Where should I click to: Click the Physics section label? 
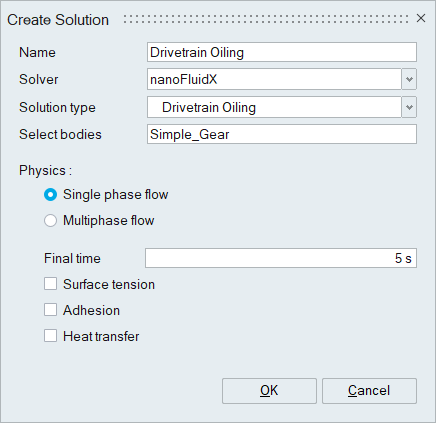click(x=45, y=171)
